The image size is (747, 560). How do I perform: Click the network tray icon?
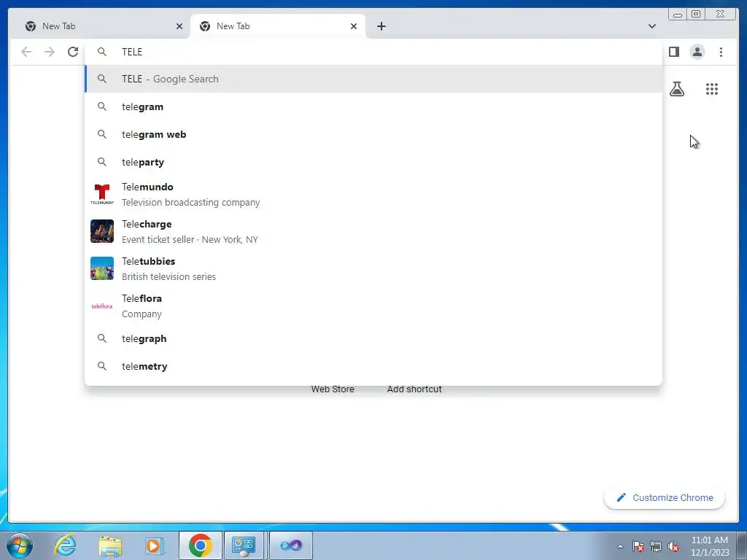[656, 546]
